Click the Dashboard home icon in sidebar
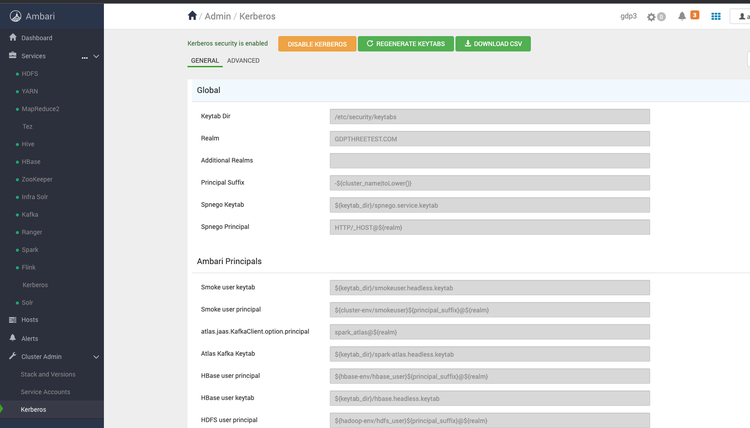 (13, 37)
